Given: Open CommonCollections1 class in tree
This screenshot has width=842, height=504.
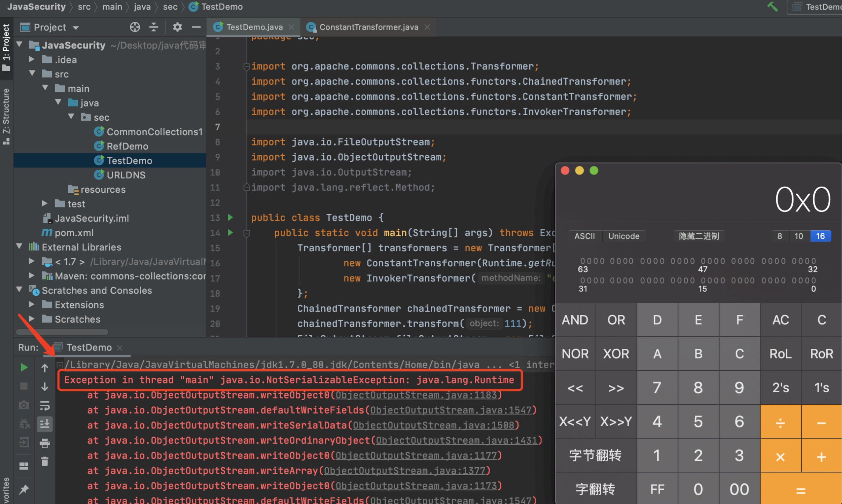Looking at the screenshot, I should [x=155, y=132].
